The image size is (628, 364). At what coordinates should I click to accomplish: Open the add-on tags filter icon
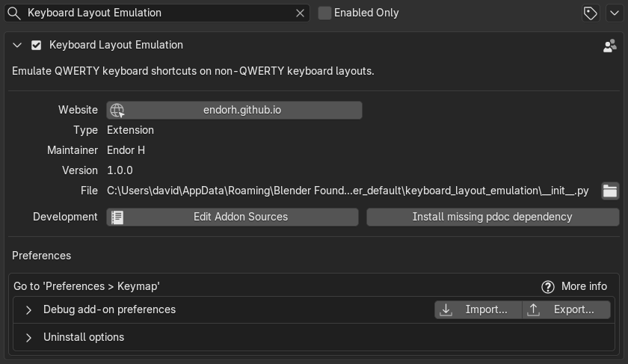click(591, 13)
